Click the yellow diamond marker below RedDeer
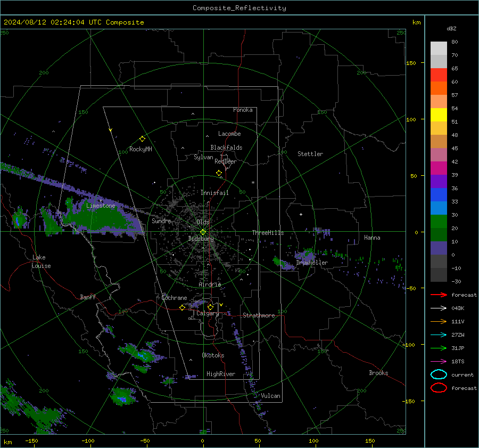Viewport: 479px width, 448px height. (219, 173)
